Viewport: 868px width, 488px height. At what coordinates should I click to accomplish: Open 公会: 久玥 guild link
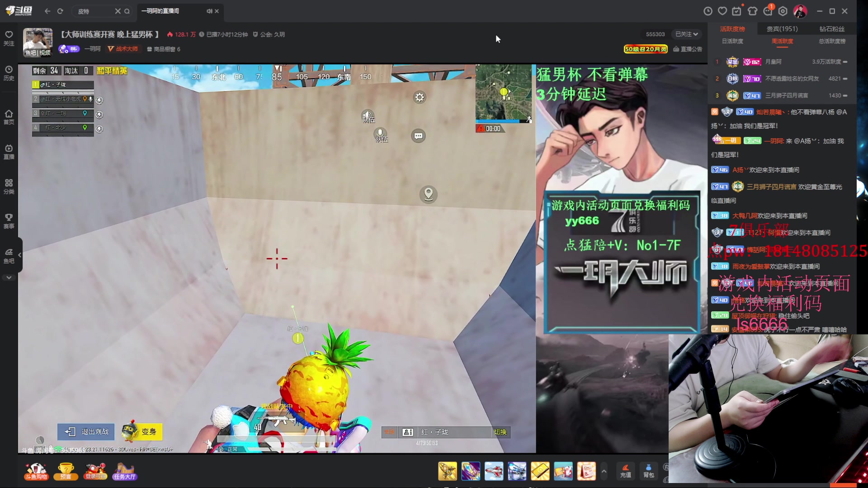pyautogui.click(x=269, y=34)
